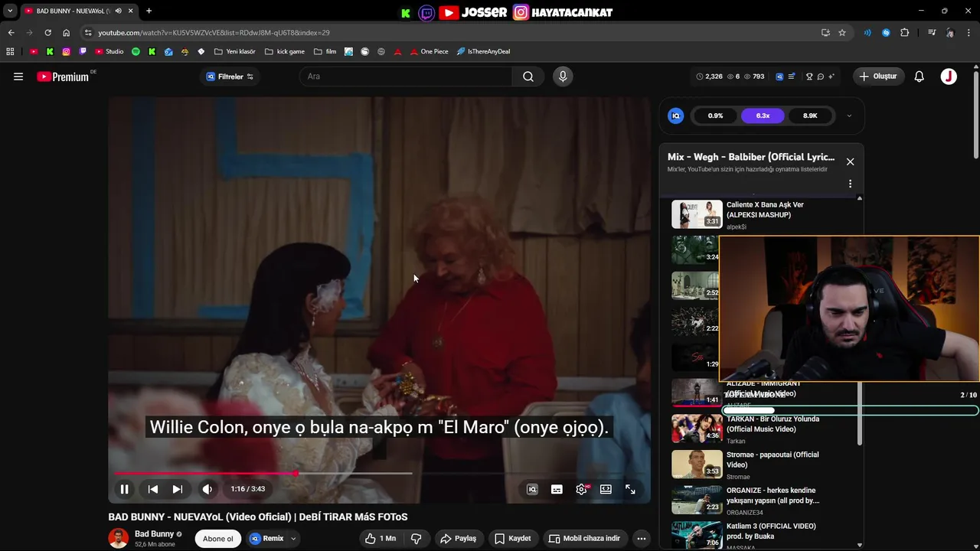The width and height of the screenshot is (980, 551).
Task: Open player settings gear
Action: (582, 489)
